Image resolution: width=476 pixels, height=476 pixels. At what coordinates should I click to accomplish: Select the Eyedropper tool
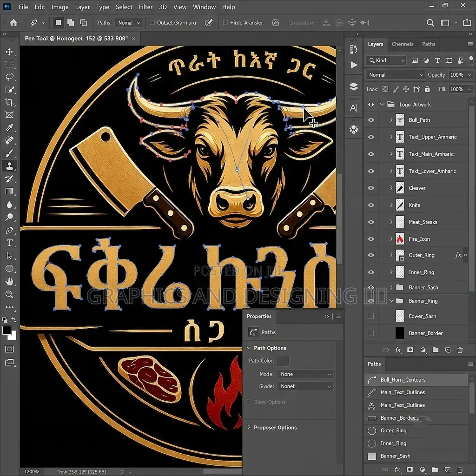[9, 127]
